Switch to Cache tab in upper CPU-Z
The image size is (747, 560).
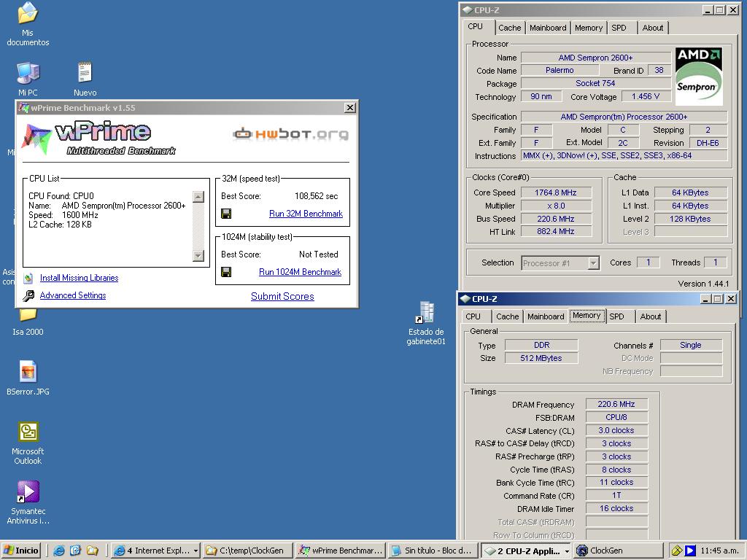pyautogui.click(x=510, y=28)
